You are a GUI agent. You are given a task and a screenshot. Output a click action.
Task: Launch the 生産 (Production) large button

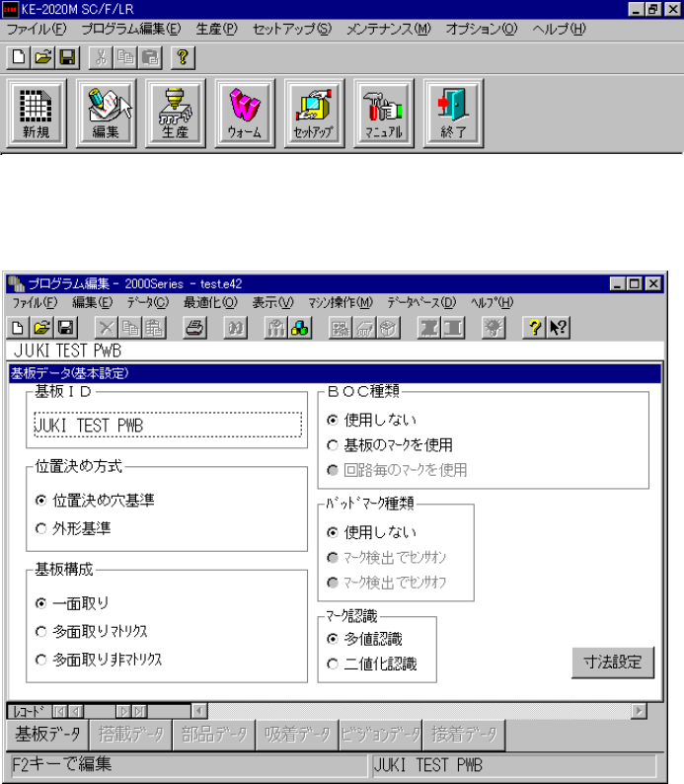tap(176, 113)
